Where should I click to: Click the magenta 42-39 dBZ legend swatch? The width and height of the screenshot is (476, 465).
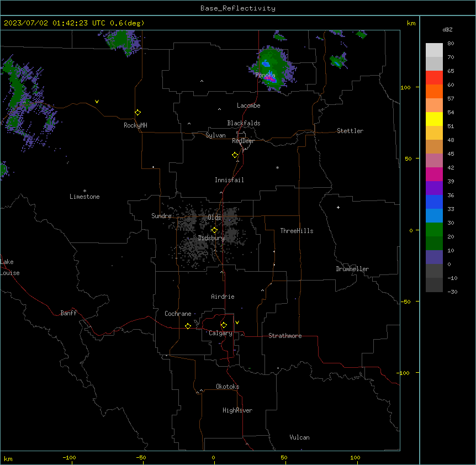click(434, 175)
